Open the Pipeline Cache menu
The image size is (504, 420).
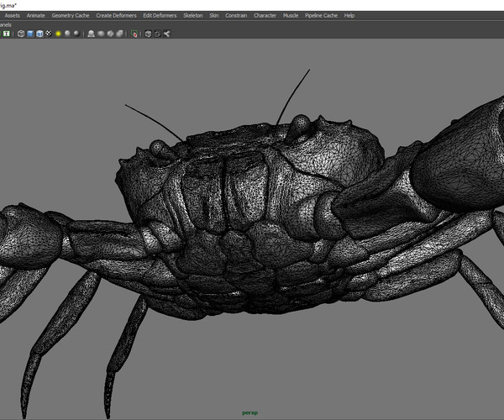[x=321, y=15]
